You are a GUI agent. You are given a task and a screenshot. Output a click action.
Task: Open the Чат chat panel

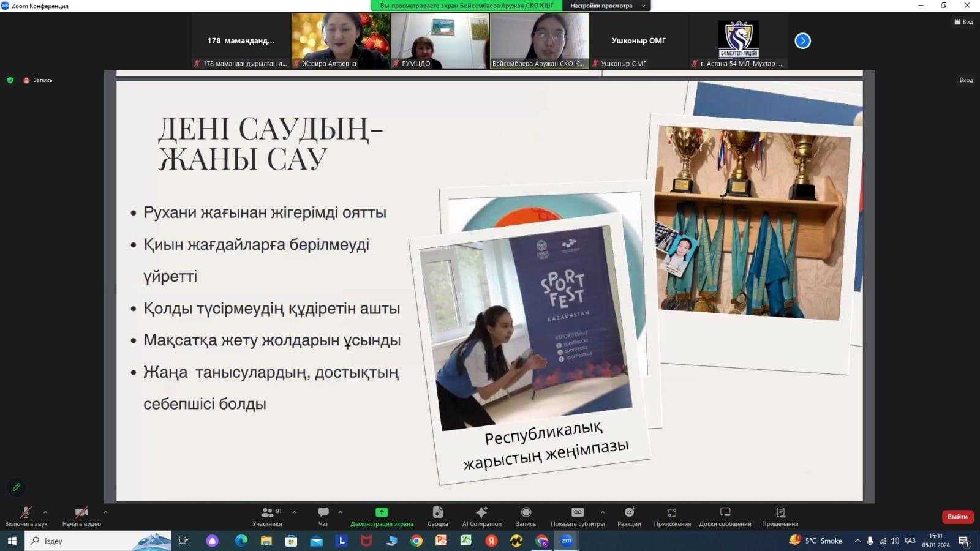323,516
